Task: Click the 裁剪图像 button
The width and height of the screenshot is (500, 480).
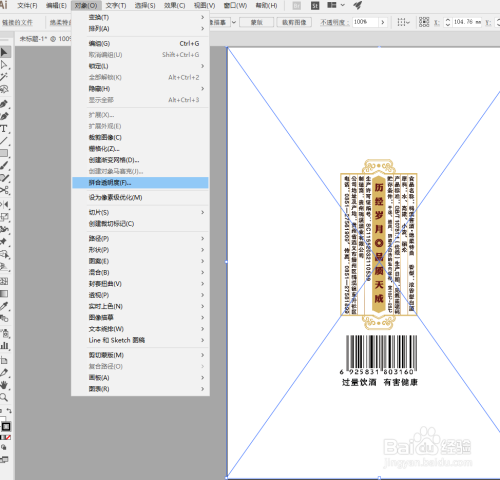Action: click(x=294, y=22)
